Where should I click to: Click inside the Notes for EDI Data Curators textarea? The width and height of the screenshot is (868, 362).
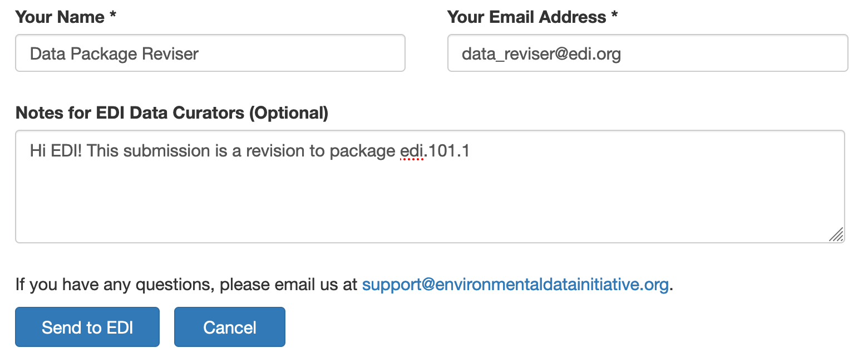[x=430, y=187]
